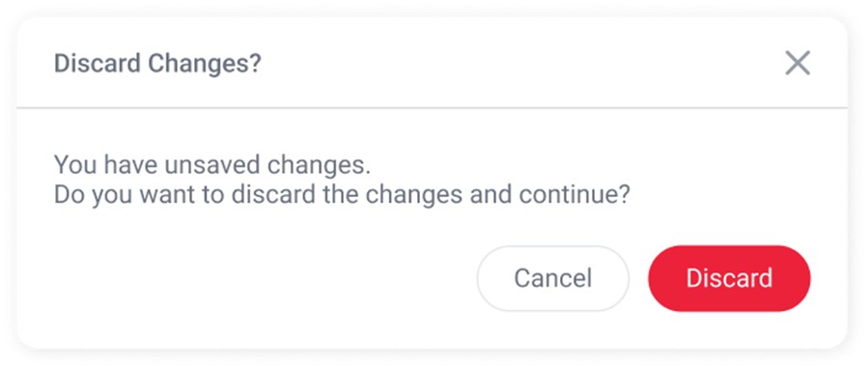Click the 'You have unsaved changes.' message

212,165
